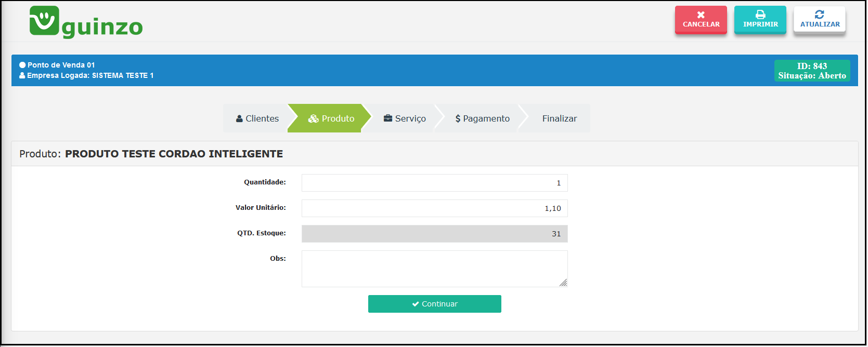Click the cubes icon on Produto step
This screenshot has height=347, width=868.
(x=313, y=119)
